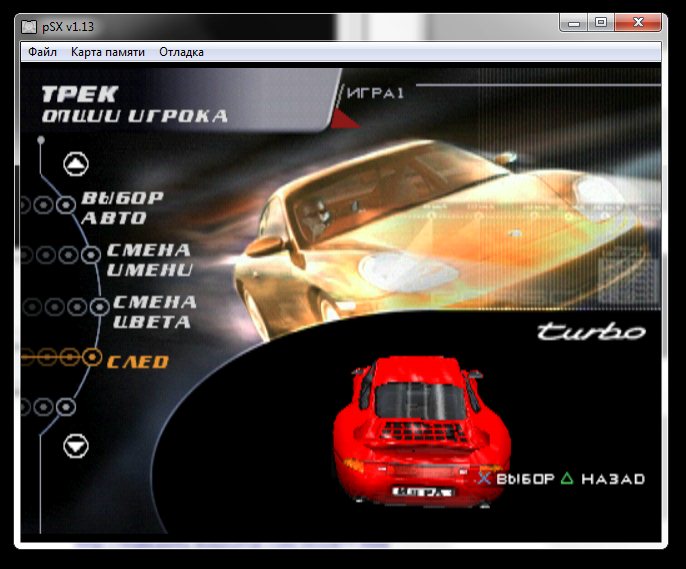686x569 pixels.
Task: Choose the СМЕНА ЦВЕТА option
Action: click(x=151, y=312)
